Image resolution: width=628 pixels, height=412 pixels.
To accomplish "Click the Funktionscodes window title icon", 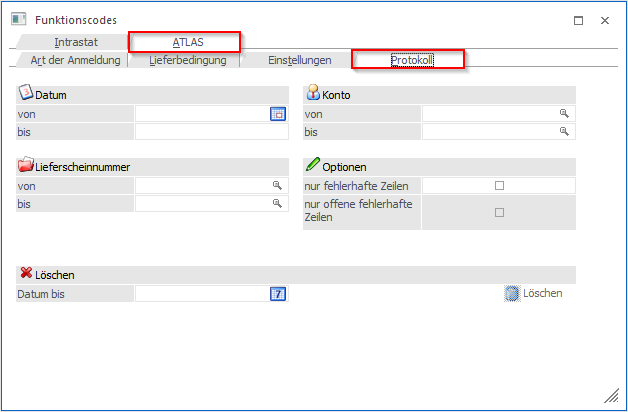I will pyautogui.click(x=18, y=19).
